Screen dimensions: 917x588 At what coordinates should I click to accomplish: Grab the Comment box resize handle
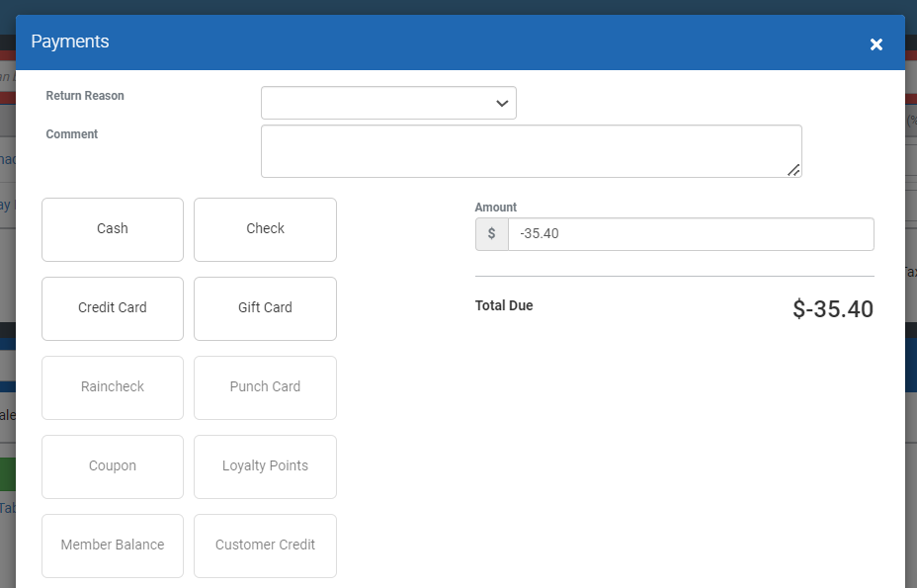tap(793, 170)
